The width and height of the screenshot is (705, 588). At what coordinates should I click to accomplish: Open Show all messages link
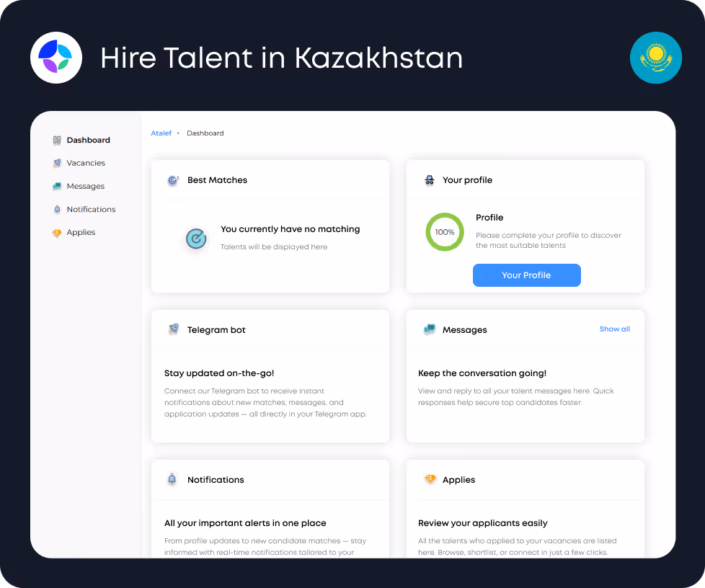pyautogui.click(x=614, y=329)
